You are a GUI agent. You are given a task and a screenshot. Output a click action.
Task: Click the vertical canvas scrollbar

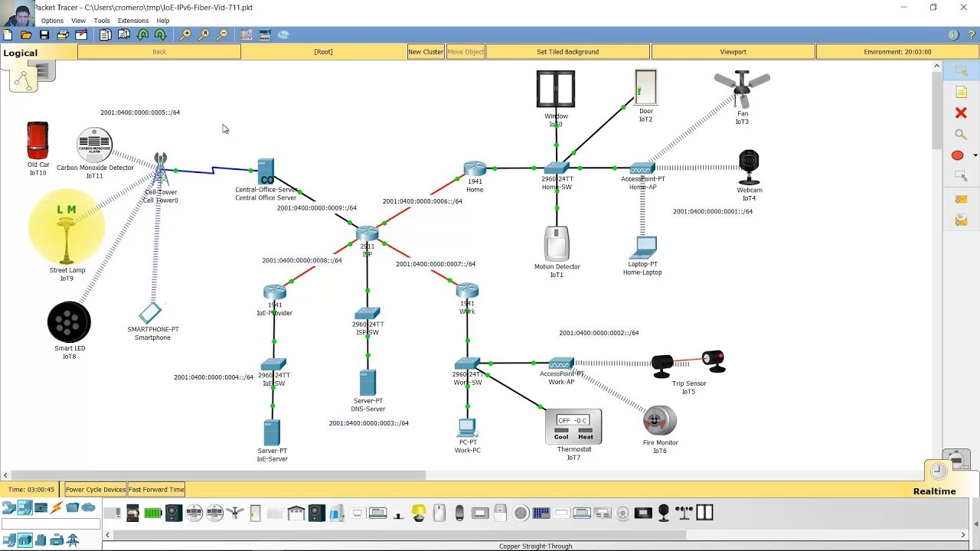tap(936, 111)
